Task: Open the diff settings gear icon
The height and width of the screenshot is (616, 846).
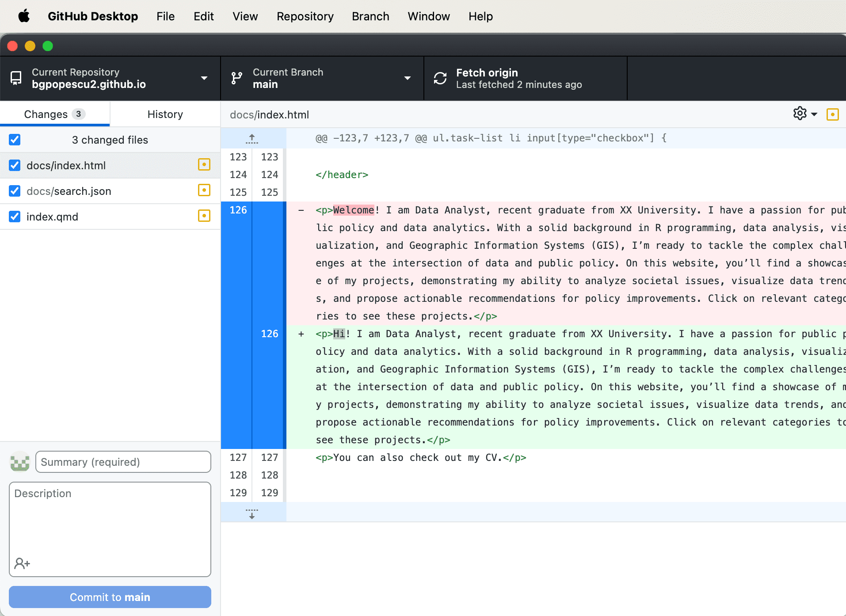Action: 800,114
